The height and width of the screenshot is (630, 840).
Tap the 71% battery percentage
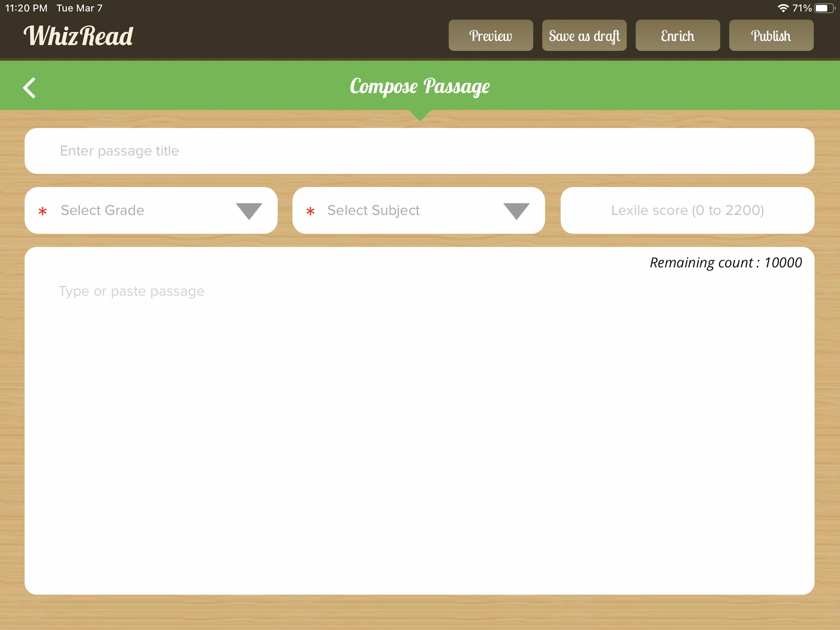coord(802,8)
